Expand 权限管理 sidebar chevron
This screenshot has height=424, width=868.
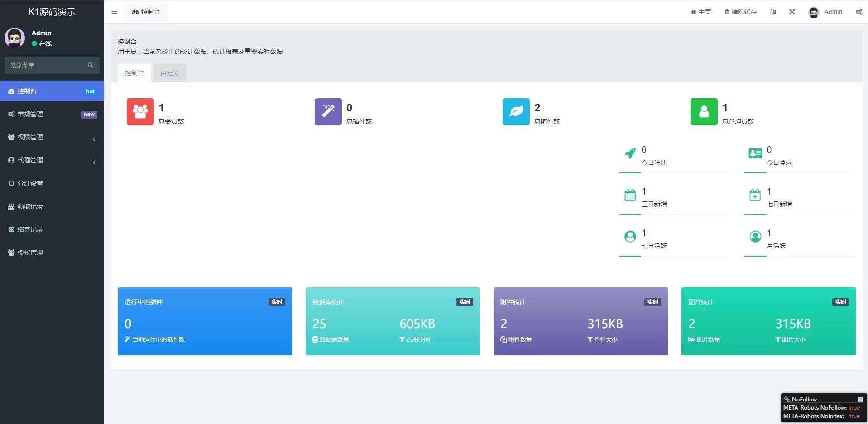(x=94, y=139)
